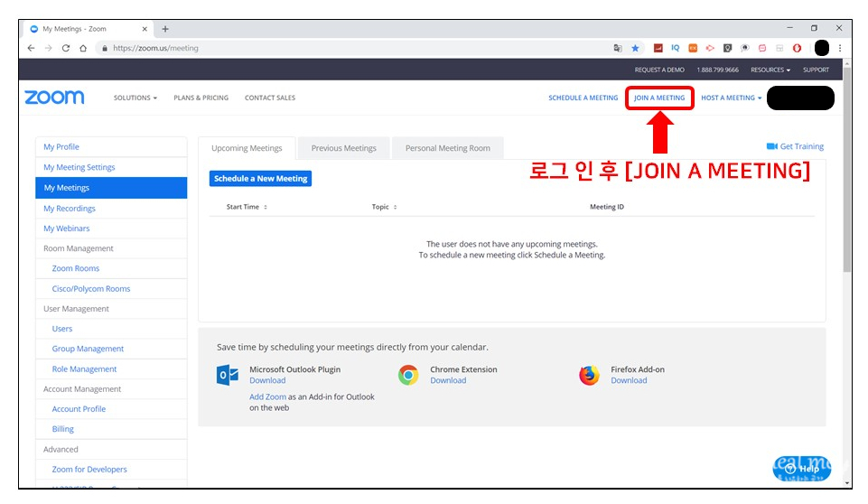Click the Get Training link

pos(801,146)
